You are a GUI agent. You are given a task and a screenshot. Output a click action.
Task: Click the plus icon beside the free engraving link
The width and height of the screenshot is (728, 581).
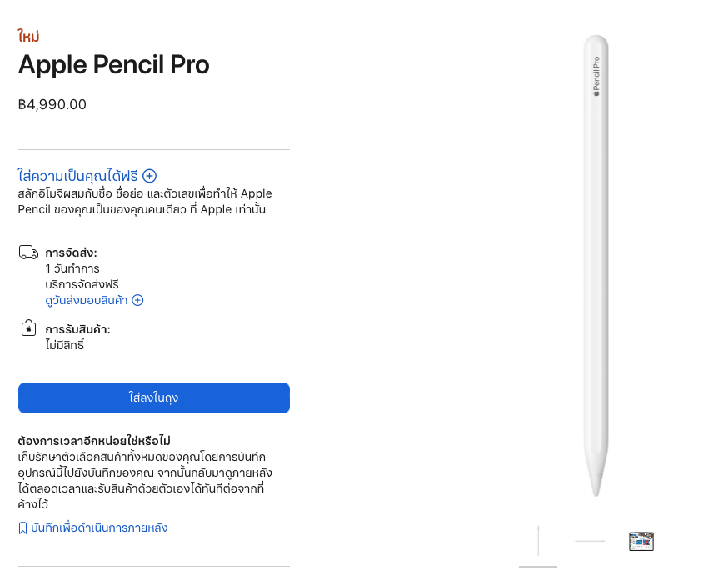coord(150,176)
